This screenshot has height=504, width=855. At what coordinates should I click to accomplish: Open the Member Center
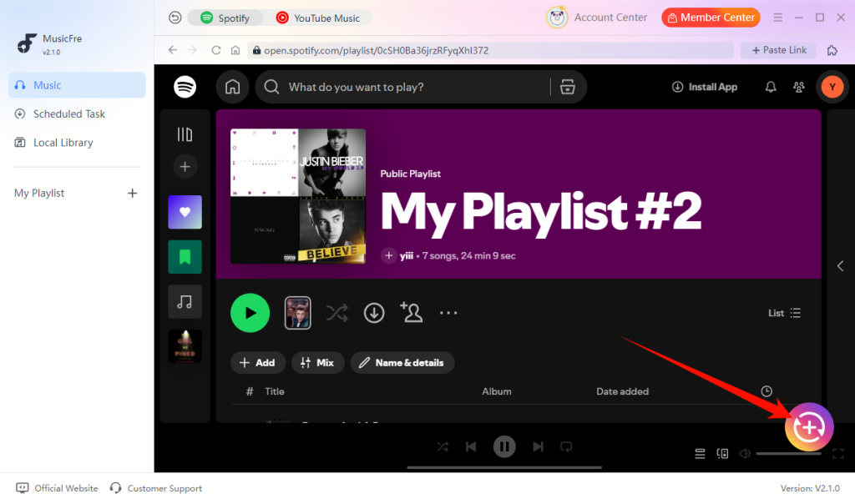click(x=711, y=18)
